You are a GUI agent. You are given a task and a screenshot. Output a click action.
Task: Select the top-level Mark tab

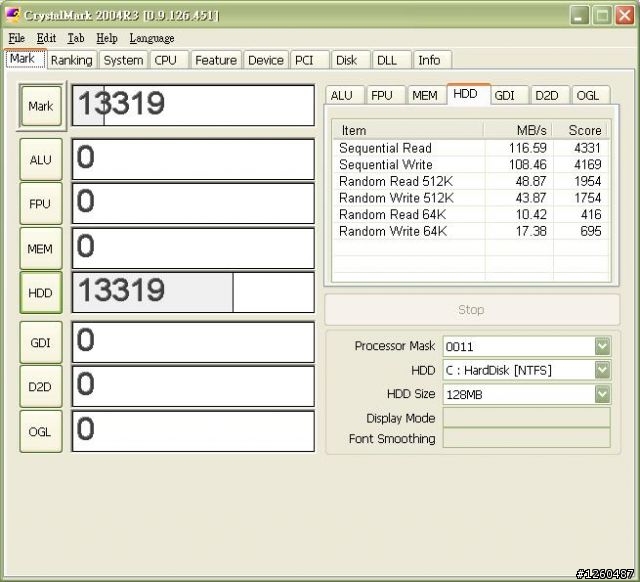[x=25, y=59]
